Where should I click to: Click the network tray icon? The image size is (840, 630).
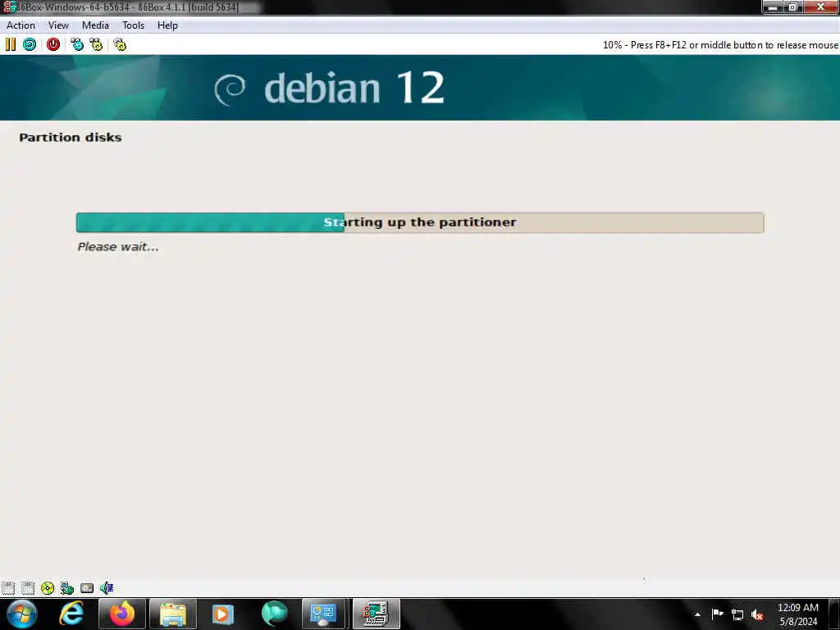click(737, 615)
